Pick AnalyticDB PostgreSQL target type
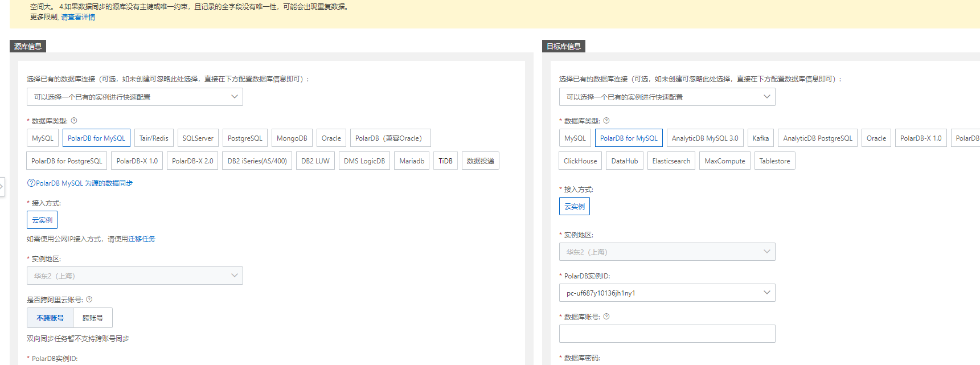Screen dimensions: 980x365 818,138
